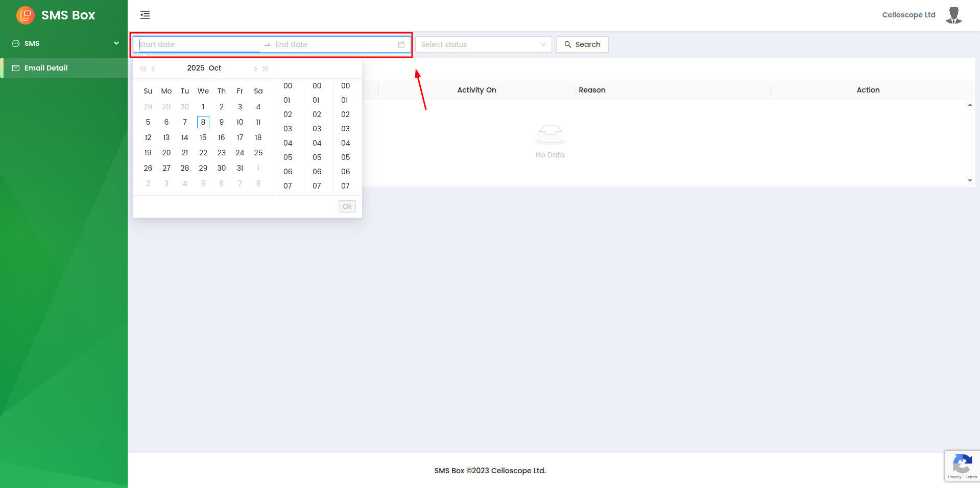Go to next month with right arrow
980x488 pixels.
coord(255,68)
